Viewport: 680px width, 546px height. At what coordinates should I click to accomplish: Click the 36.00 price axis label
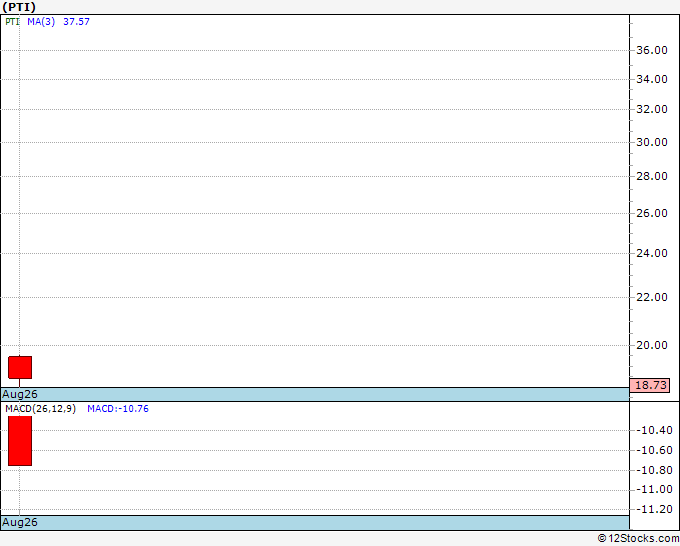coord(652,50)
